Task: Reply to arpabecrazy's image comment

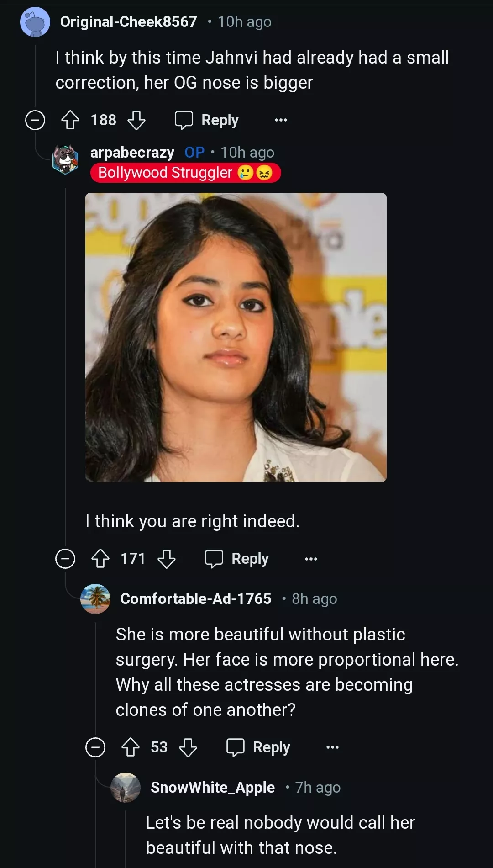Action: point(237,559)
